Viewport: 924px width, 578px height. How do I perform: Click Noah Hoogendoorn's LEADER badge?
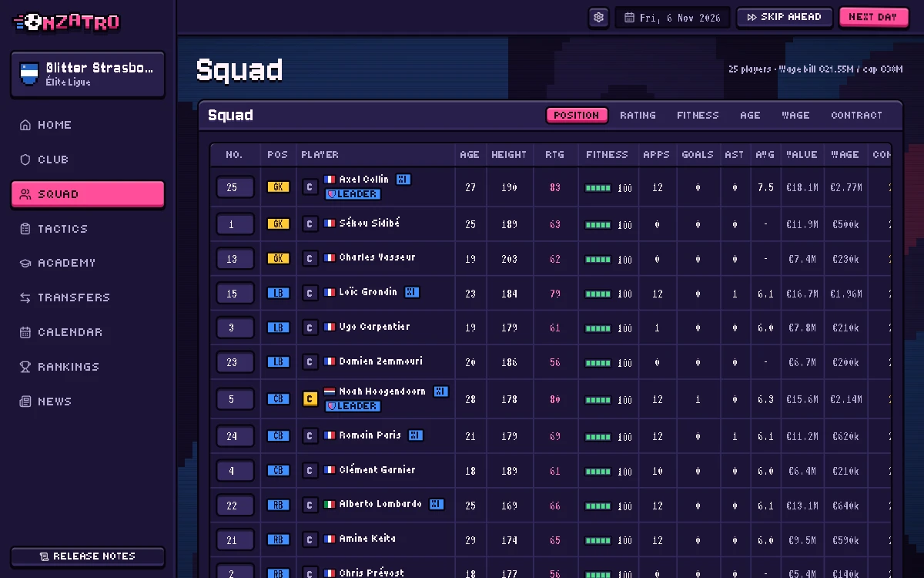(x=353, y=406)
